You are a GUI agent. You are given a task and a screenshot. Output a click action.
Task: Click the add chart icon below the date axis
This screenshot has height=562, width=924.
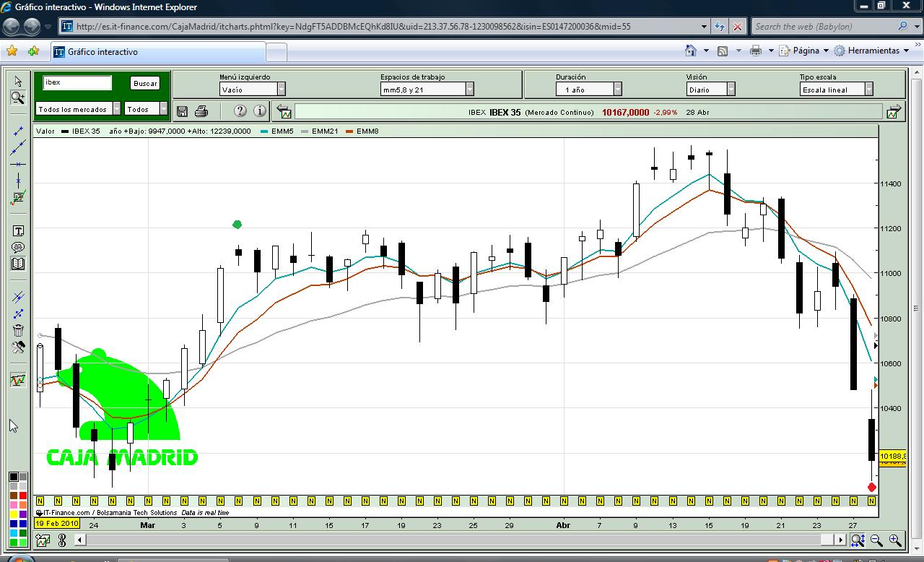(x=43, y=540)
